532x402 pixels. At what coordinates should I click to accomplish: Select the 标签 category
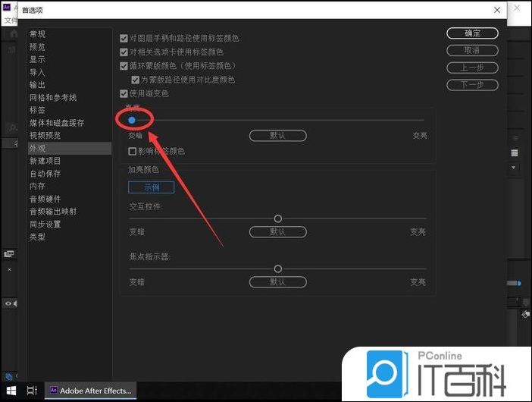(x=37, y=110)
